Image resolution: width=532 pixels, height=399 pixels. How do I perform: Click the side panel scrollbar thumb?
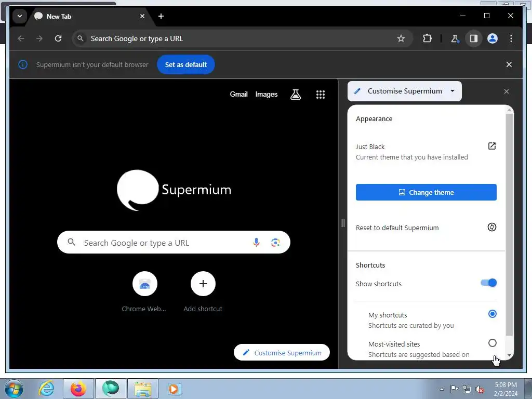click(509, 224)
